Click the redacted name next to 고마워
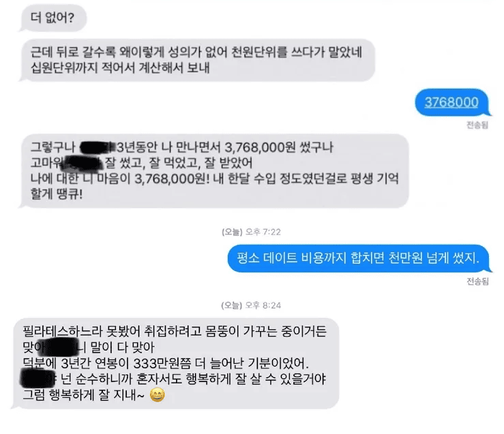 tap(83, 163)
